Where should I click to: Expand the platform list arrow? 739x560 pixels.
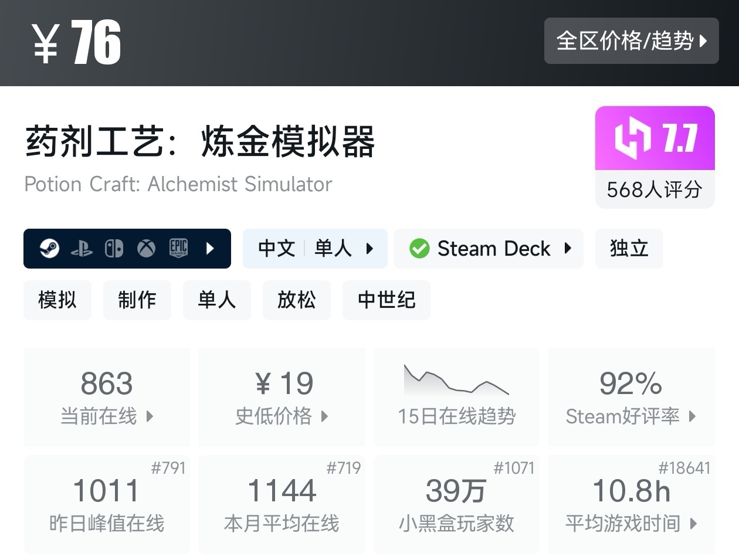coord(210,249)
